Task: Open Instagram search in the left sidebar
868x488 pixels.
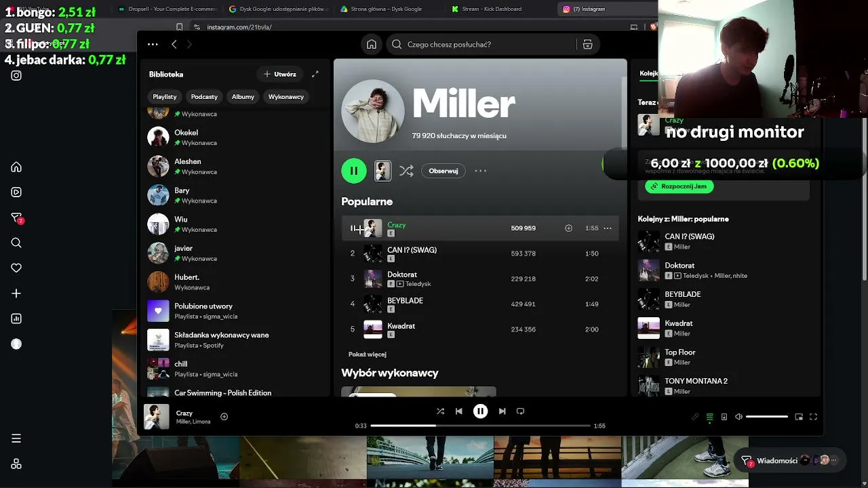Action: tap(16, 243)
